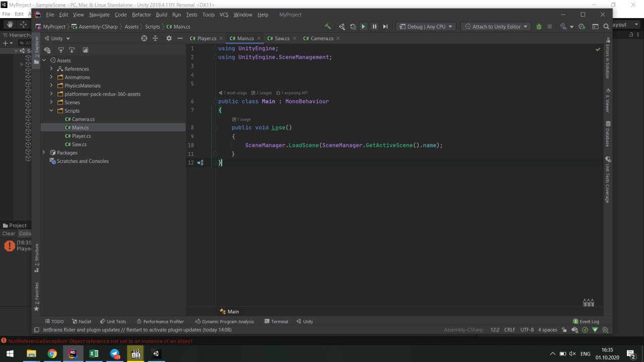Open the Attach to Unity Editor dropdown
Image resolution: width=644 pixels, height=362 pixels.
[496, 27]
